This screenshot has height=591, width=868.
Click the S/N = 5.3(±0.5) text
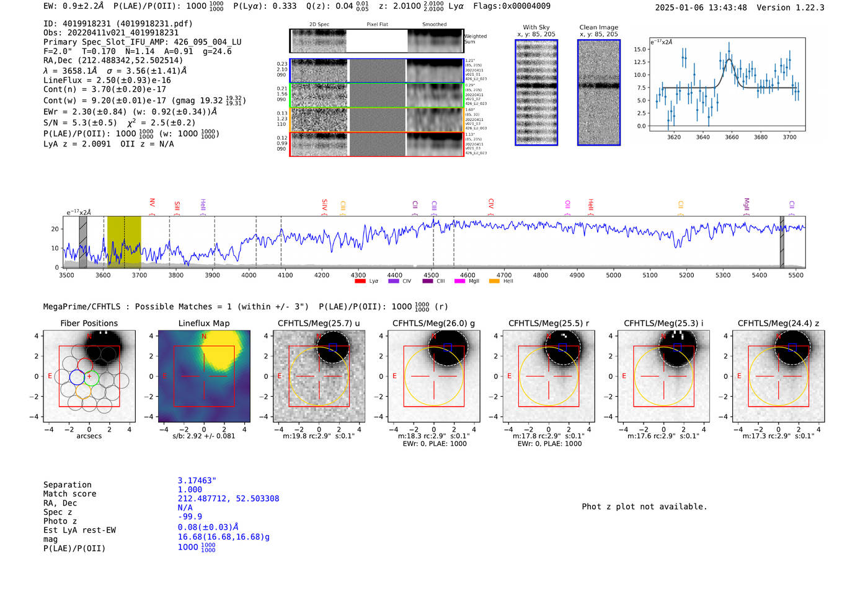pos(80,123)
